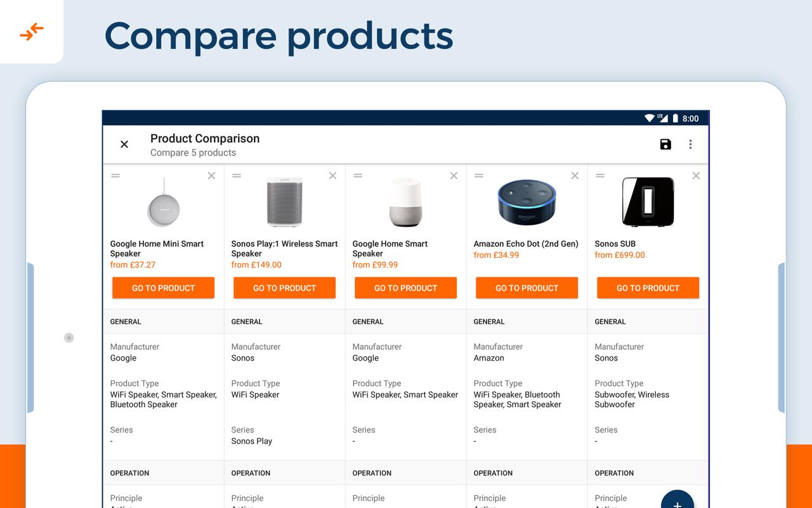Screen dimensions: 812x508
Task: Click the orange compare arrows logo
Action: point(31,31)
